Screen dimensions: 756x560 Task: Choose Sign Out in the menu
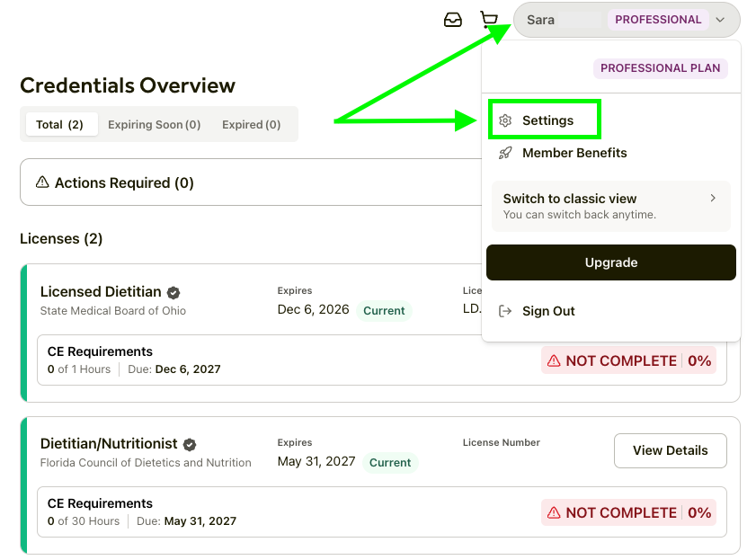(548, 311)
